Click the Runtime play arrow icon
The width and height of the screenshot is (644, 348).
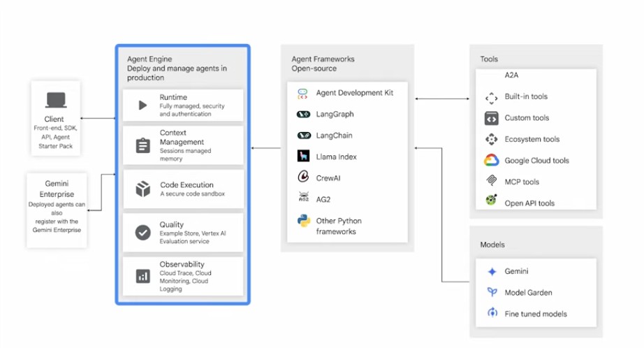click(x=142, y=106)
